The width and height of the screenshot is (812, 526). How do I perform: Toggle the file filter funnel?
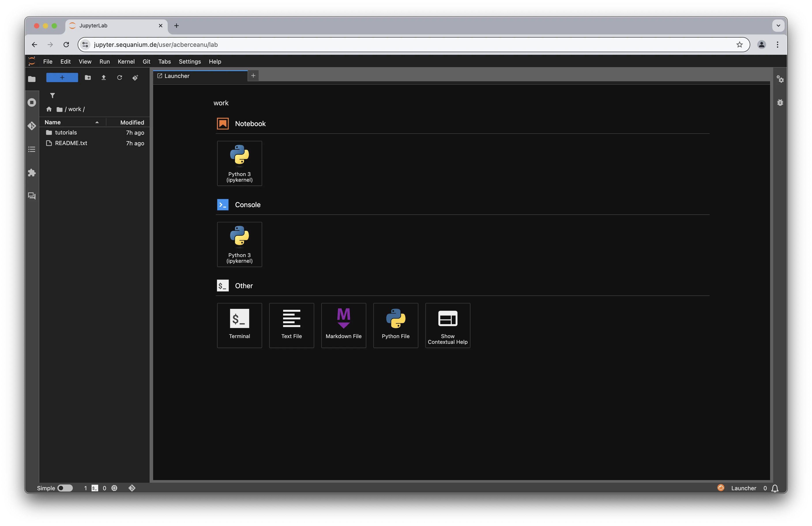point(52,96)
